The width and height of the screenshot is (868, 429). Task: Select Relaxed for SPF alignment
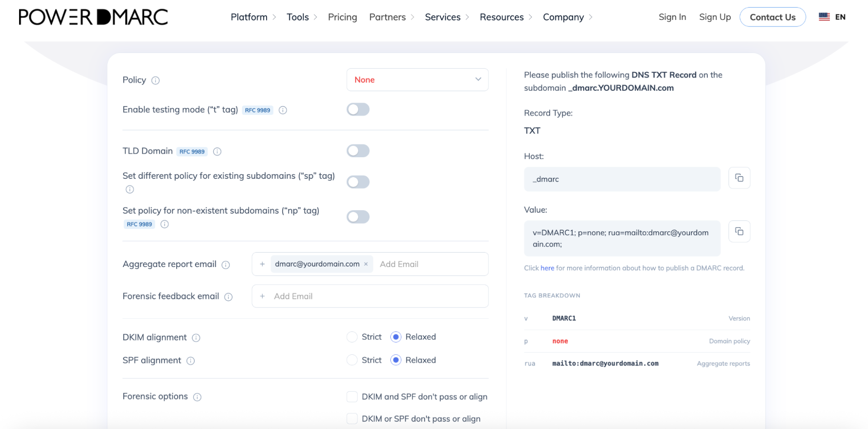(x=396, y=360)
